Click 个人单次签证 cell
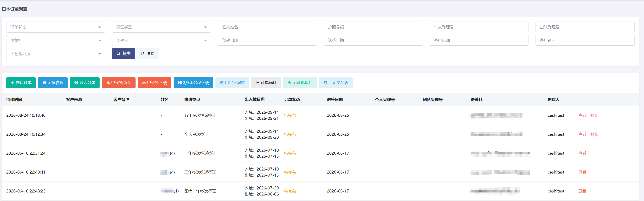 (x=196, y=135)
